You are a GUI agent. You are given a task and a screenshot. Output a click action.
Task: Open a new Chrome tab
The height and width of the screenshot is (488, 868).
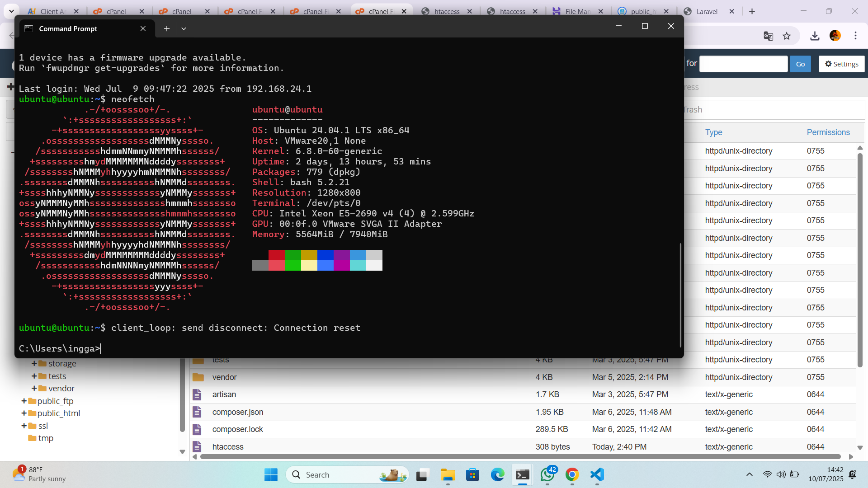752,11
